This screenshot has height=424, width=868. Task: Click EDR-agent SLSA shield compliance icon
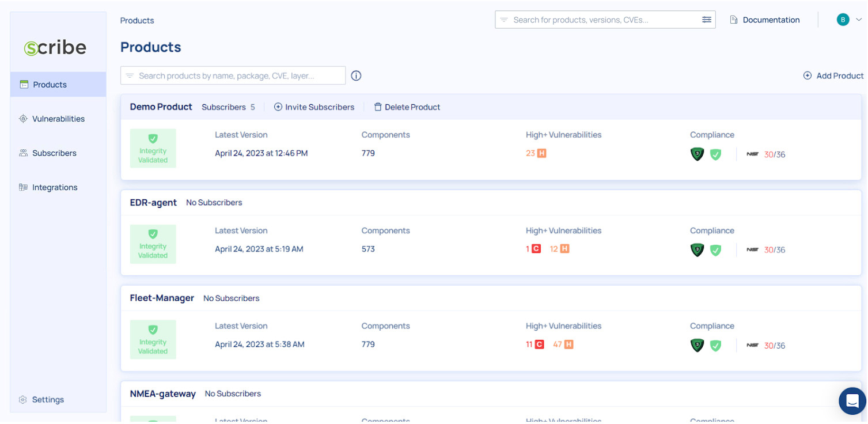(698, 250)
